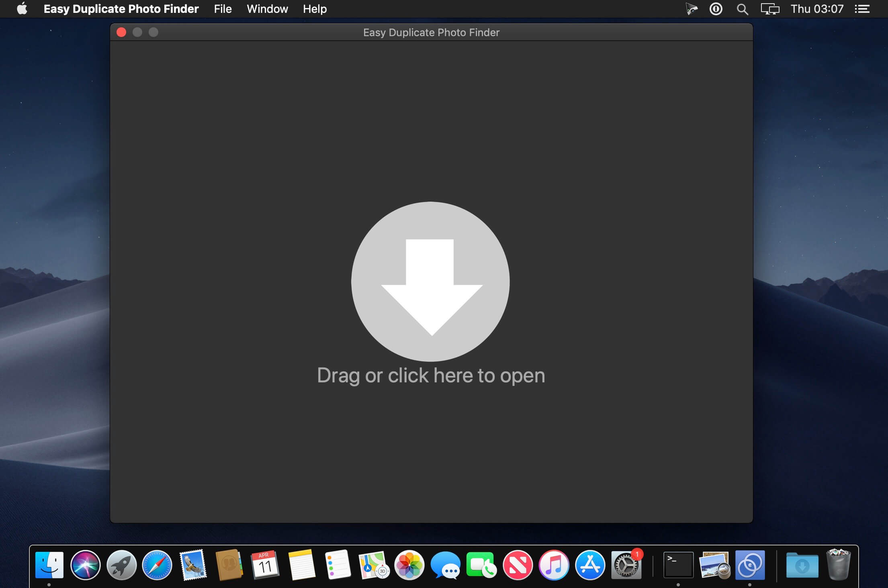
Task: Open Terminal from the dock
Action: pos(678,565)
